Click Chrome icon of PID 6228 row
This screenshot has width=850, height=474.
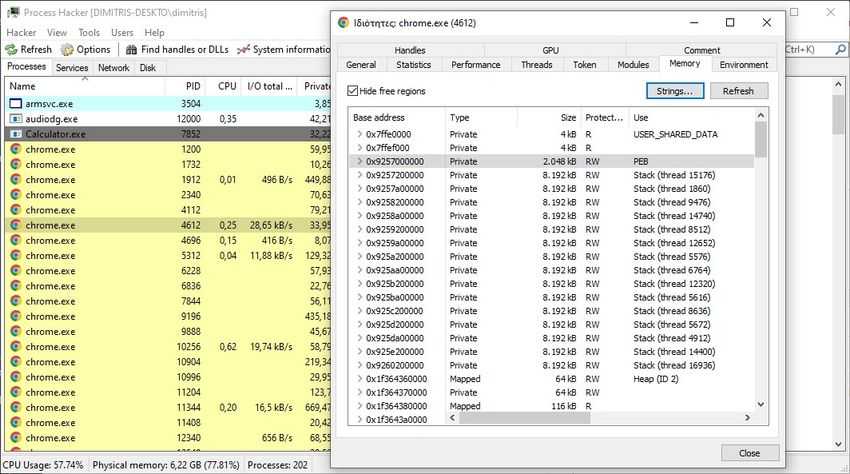tap(16, 271)
